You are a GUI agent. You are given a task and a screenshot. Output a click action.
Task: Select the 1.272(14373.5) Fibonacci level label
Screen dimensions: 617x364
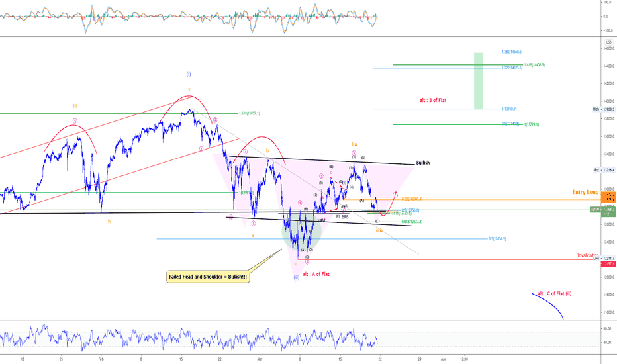click(512, 68)
